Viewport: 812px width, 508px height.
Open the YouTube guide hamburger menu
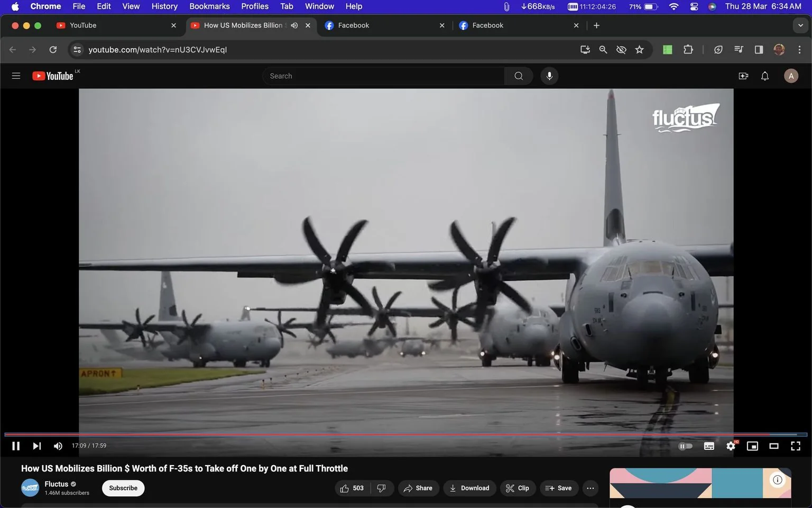[x=16, y=76]
